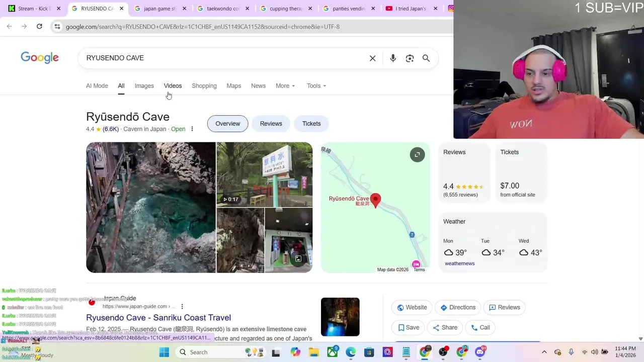Open Notepad from the taskbar
Image resolution: width=644 pixels, height=362 pixels.
(x=406, y=352)
